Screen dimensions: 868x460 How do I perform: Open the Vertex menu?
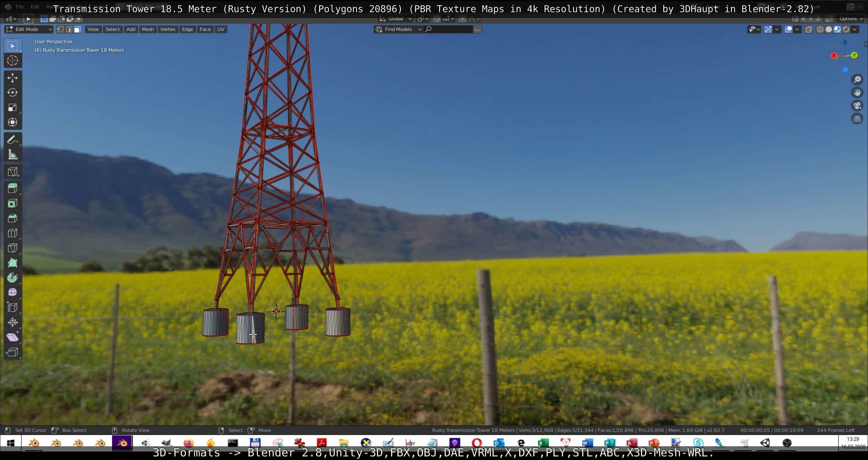[x=168, y=29]
